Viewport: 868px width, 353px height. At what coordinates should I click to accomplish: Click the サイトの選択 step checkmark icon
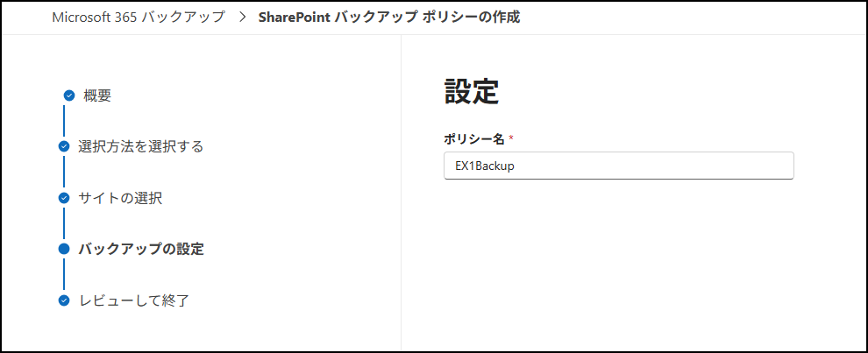(x=64, y=198)
